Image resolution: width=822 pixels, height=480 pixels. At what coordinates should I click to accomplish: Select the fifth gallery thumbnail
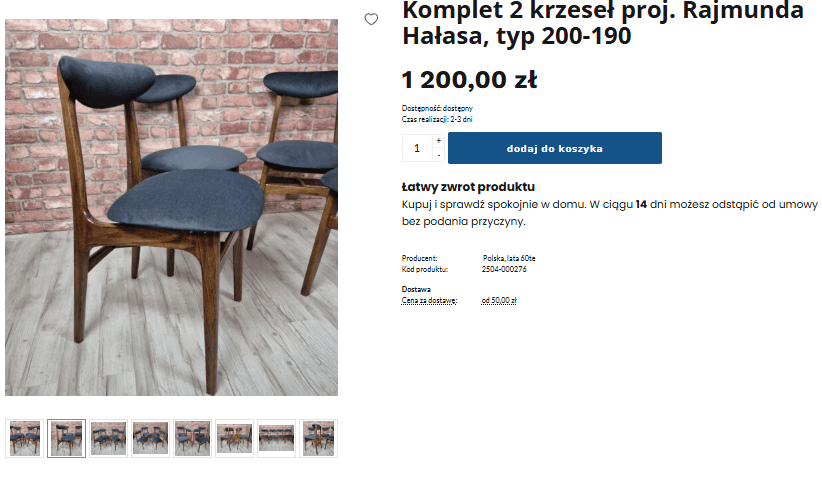[x=192, y=439]
